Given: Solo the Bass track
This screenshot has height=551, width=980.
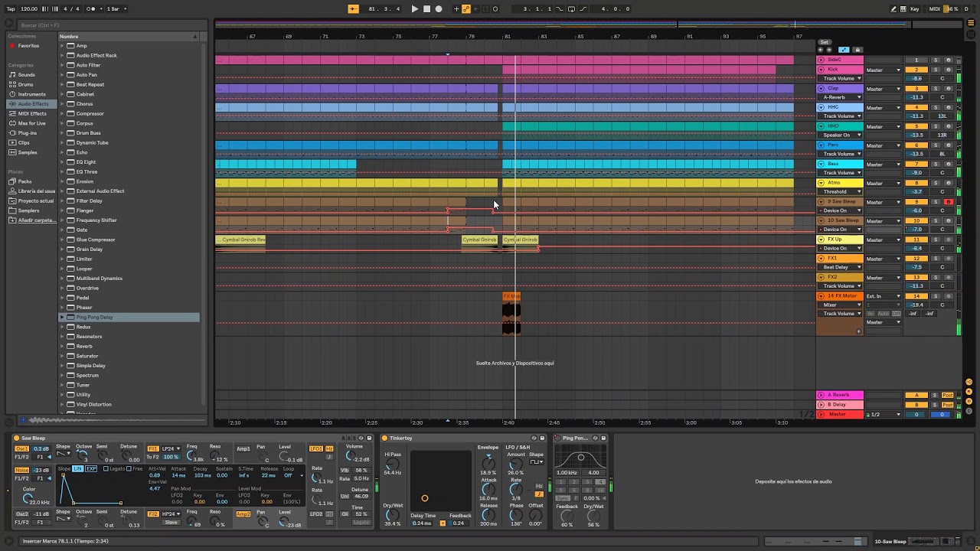Looking at the screenshot, I should (935, 165).
